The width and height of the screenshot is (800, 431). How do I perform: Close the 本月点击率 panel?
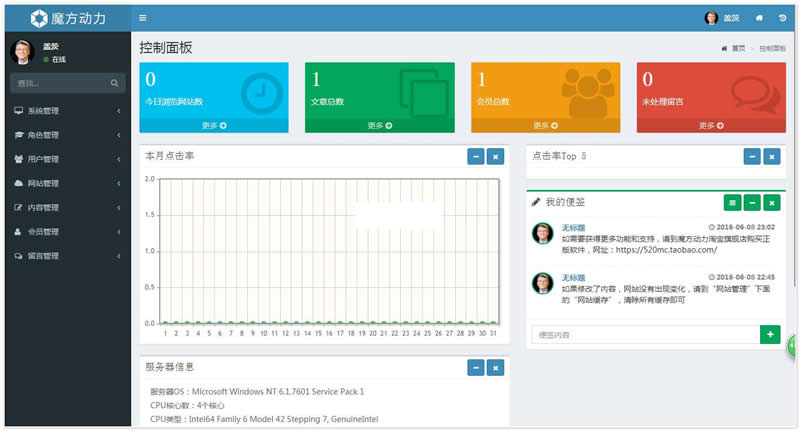pos(495,156)
